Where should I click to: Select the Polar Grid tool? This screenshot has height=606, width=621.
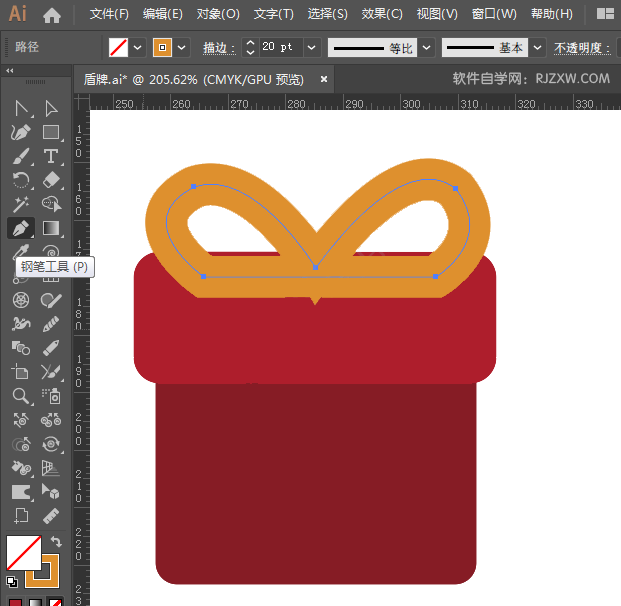21,300
